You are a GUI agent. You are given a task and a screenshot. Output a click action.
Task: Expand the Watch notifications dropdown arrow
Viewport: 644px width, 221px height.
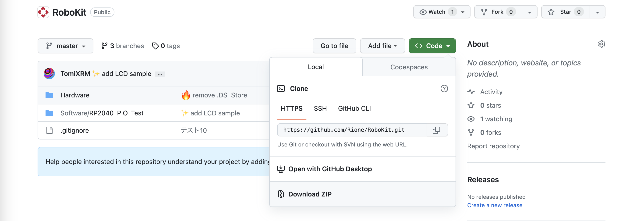click(463, 12)
